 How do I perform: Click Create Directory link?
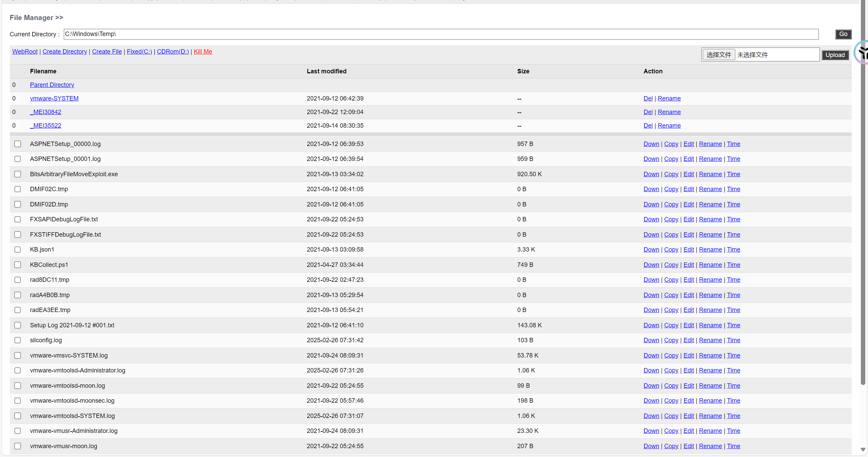tap(64, 52)
